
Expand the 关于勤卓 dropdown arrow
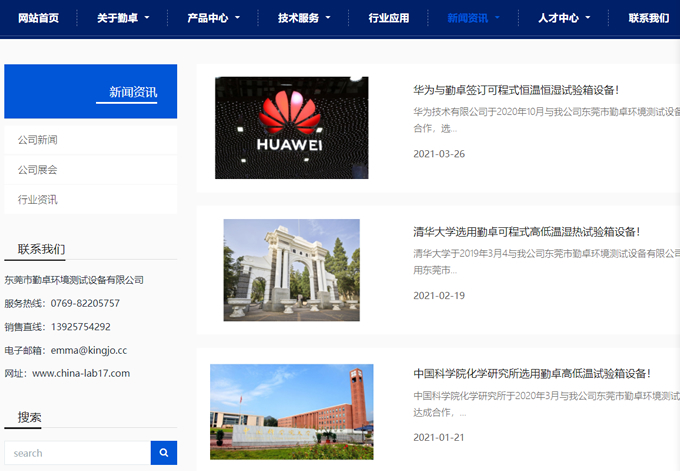point(147,18)
